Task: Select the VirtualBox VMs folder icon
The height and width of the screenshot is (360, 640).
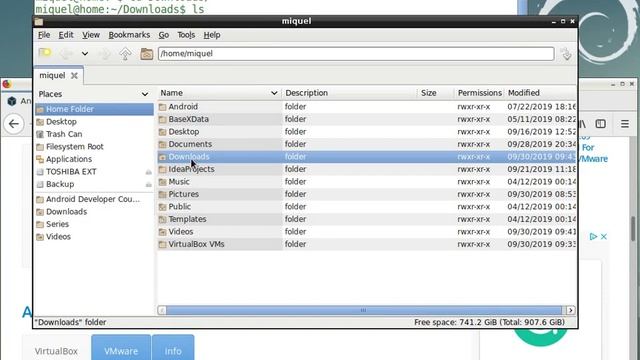Action: [162, 244]
